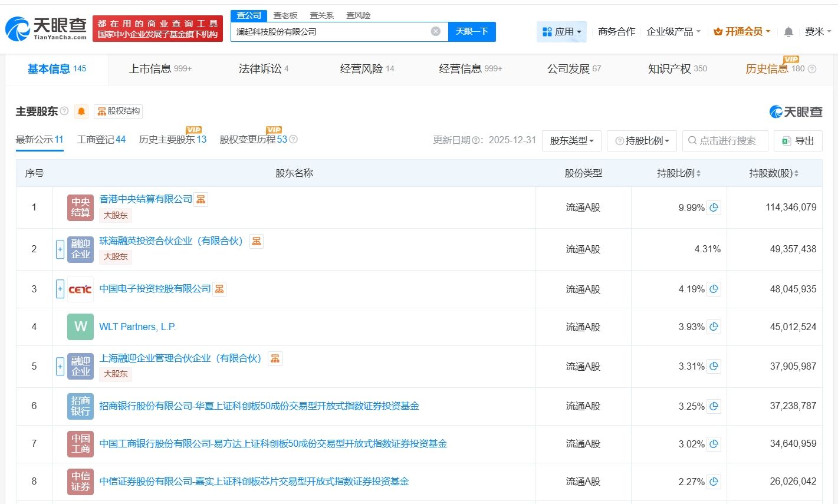Image resolution: width=838 pixels, height=504 pixels.
Task: Show pie chart for WLT Partners holding
Action: point(714,327)
